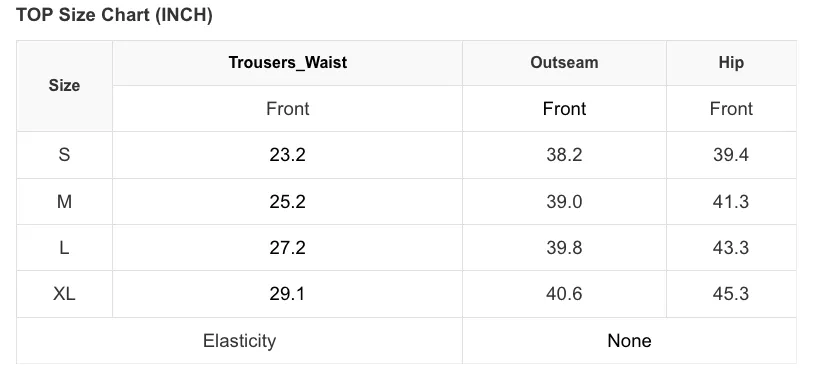Click the 39.8 outseam value
The image size is (828, 392).
(564, 247)
